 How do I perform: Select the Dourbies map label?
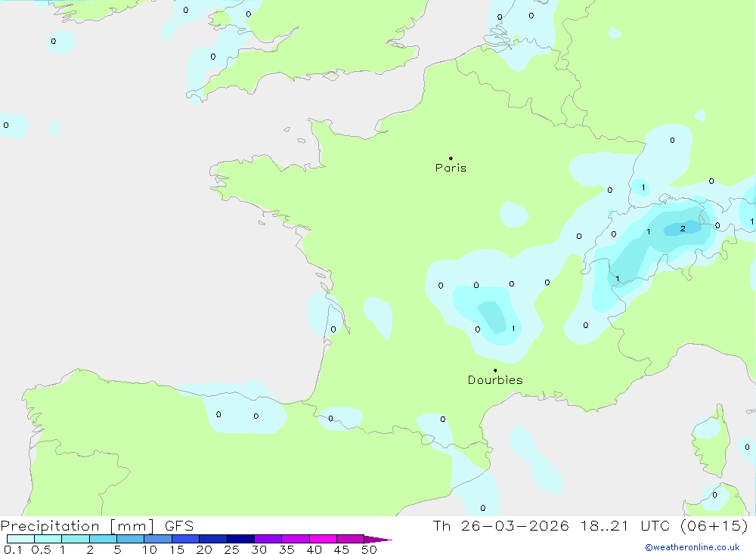pyautogui.click(x=495, y=380)
